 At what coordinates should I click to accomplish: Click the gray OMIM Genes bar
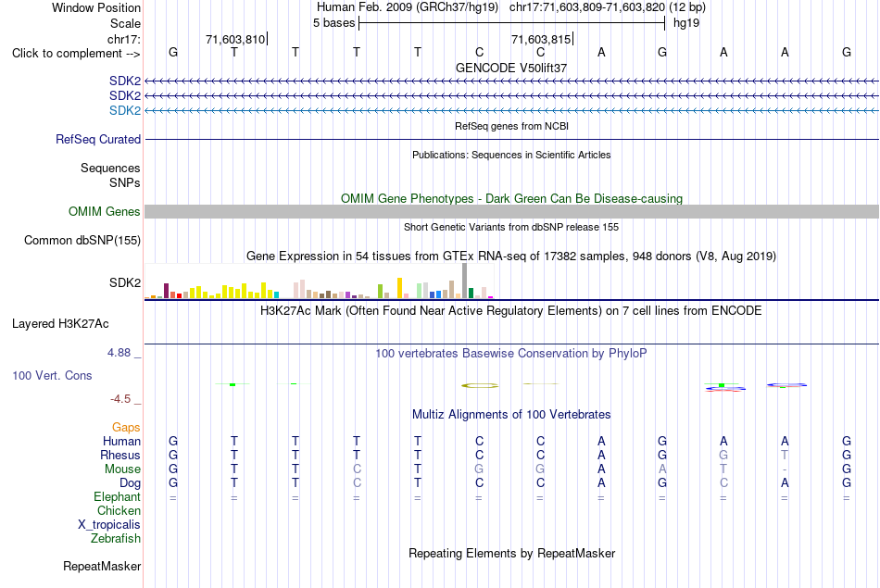click(511, 211)
